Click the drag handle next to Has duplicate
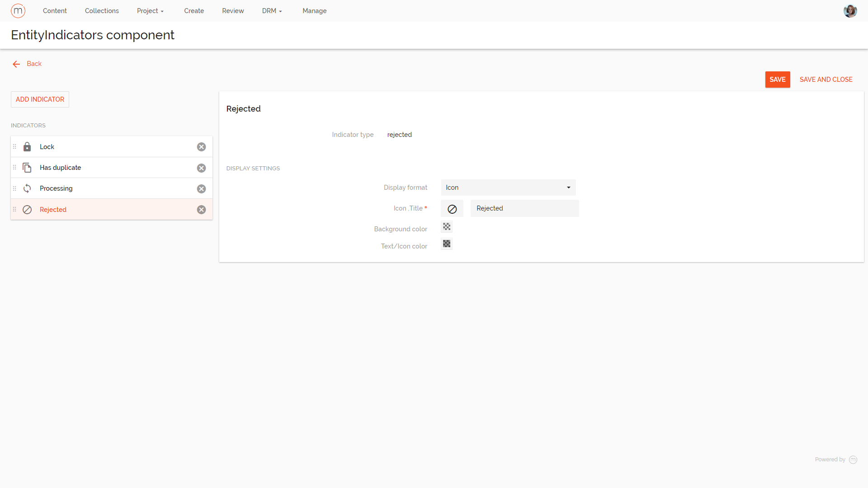The width and height of the screenshot is (868, 488). [x=15, y=167]
